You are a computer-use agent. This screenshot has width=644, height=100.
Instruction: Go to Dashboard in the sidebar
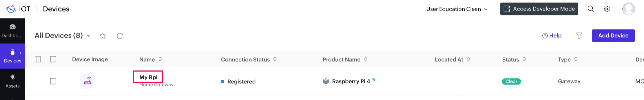pyautogui.click(x=13, y=31)
